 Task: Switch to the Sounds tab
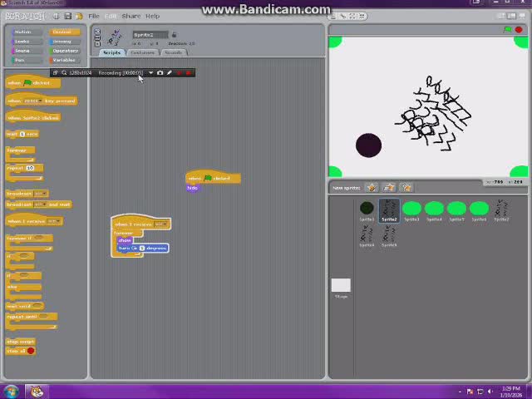[174, 52]
